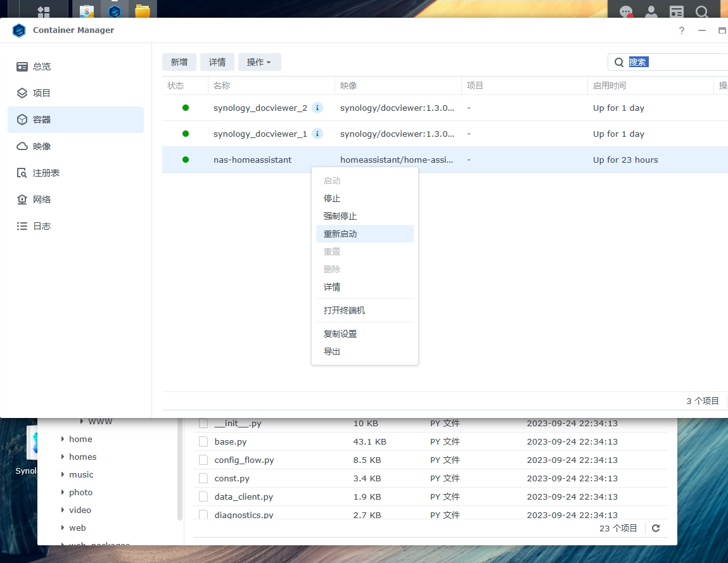Select the synology_docviewer_2 container row

click(x=445, y=108)
